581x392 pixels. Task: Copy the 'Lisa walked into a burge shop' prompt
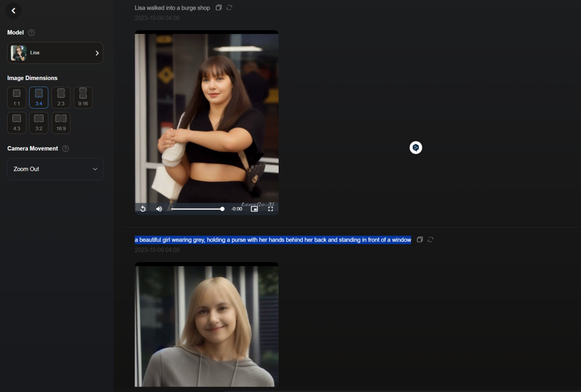point(218,8)
